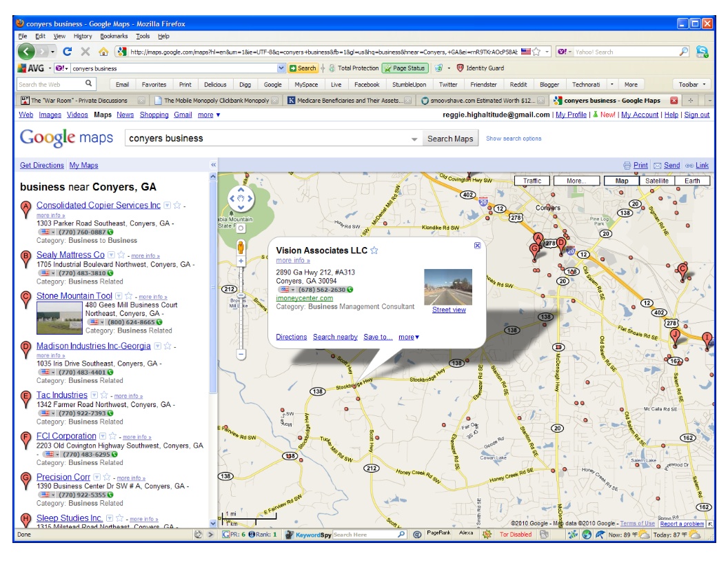Click the Firefox home icon
The width and height of the screenshot is (728, 563).
tap(103, 52)
